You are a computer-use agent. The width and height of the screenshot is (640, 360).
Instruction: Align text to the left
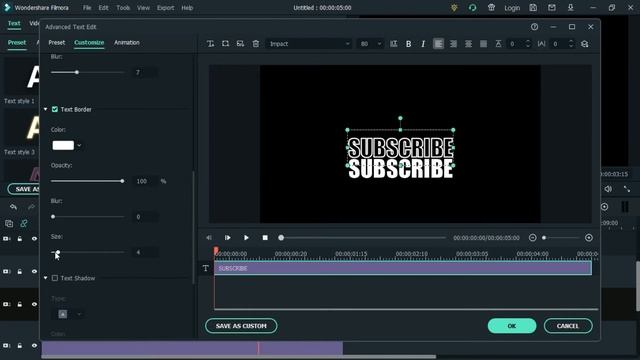point(438,44)
